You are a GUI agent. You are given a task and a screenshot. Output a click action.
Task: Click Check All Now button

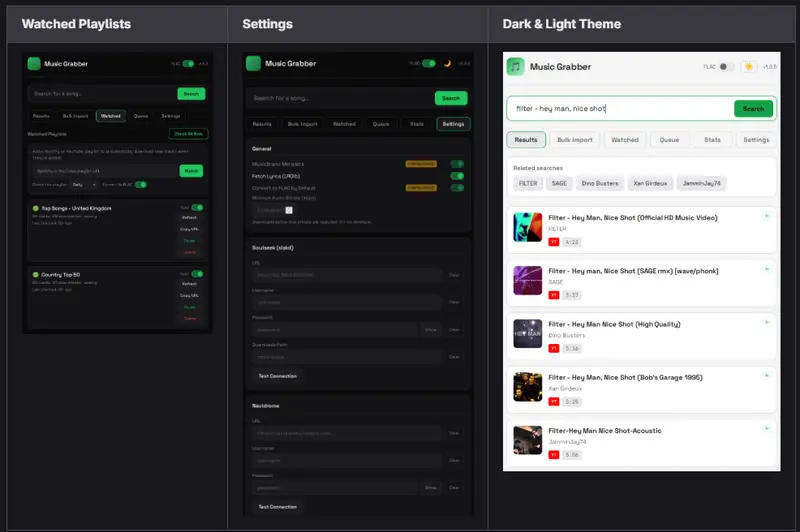click(x=188, y=134)
